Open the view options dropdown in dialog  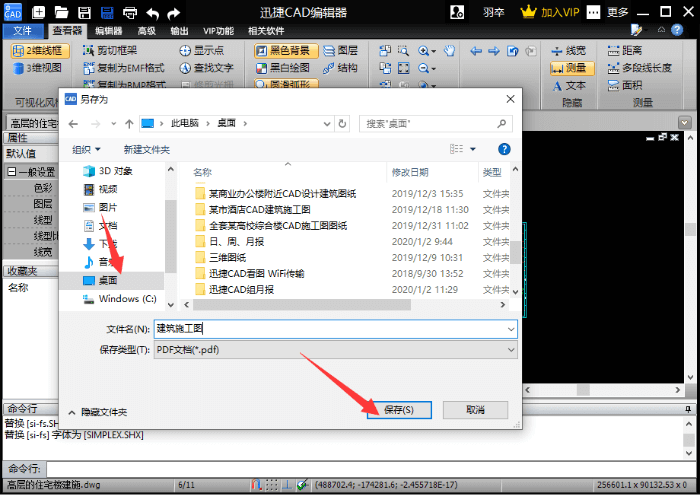pos(473,149)
